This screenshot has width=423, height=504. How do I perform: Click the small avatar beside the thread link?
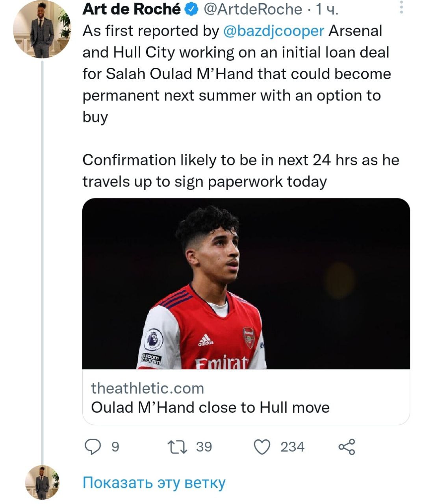coord(42,482)
